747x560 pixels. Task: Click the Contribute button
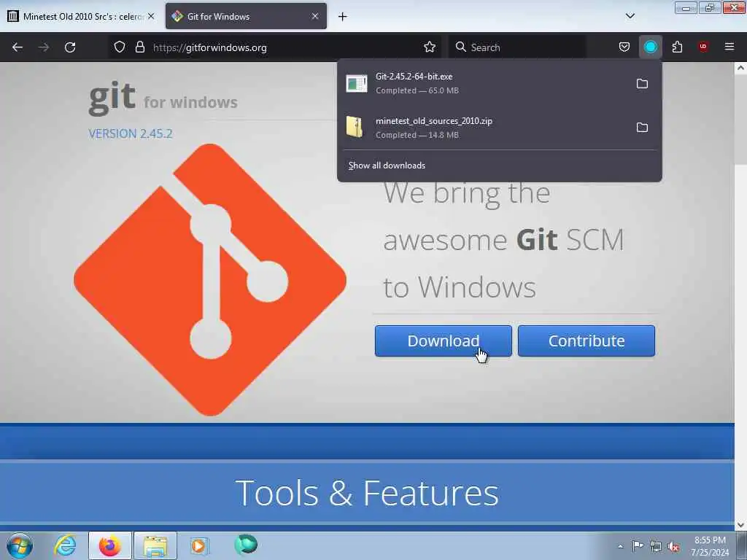point(587,341)
